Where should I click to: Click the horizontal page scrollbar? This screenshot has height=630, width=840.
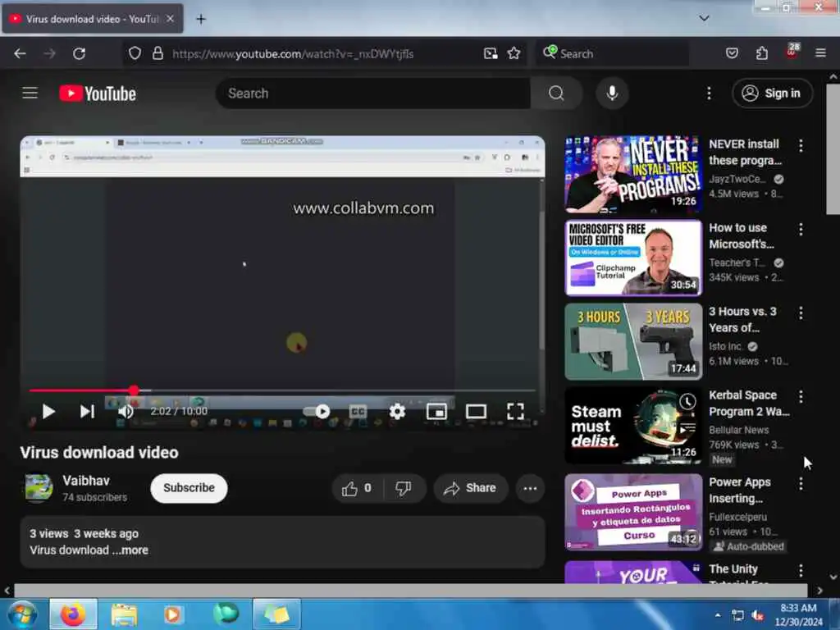(410, 591)
